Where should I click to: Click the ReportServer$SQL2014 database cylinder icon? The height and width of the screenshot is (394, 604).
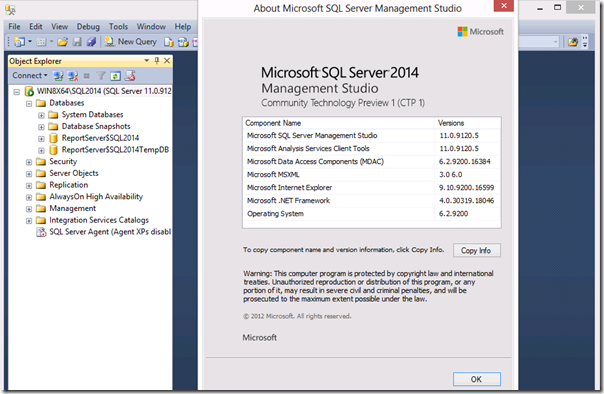click(54, 138)
